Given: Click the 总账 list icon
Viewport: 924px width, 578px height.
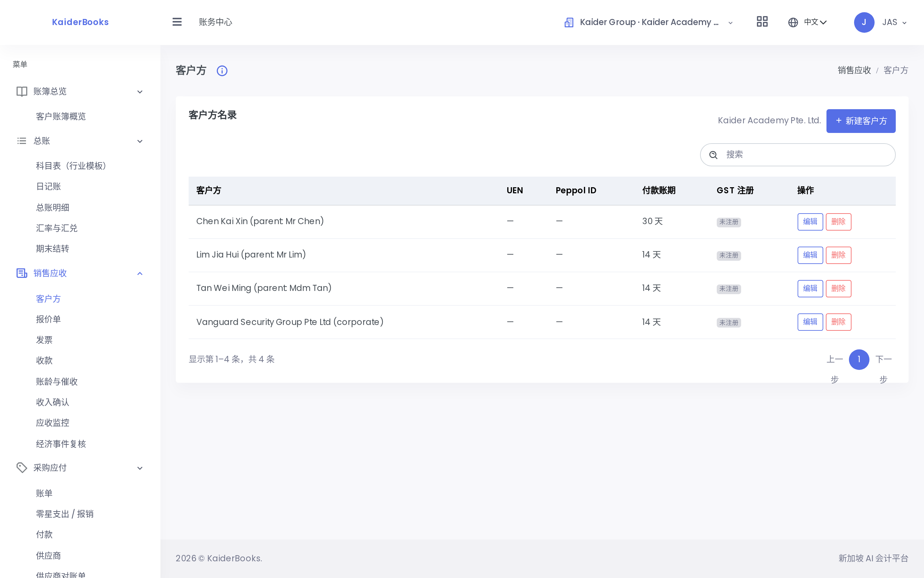Looking at the screenshot, I should tap(22, 141).
